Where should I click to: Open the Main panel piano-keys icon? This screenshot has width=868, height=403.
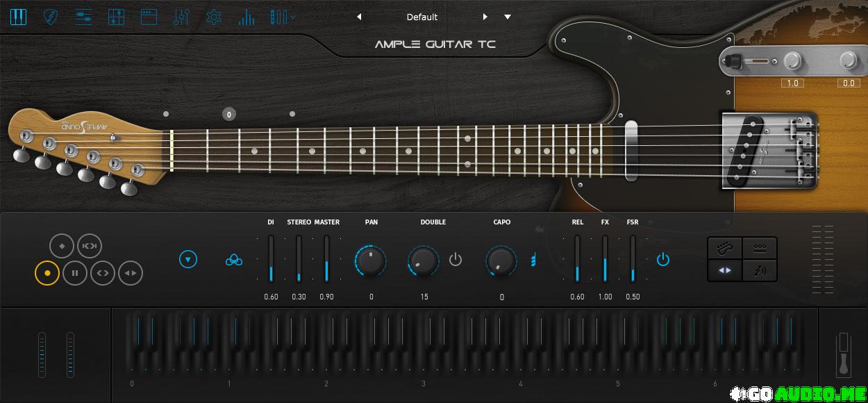[18, 17]
